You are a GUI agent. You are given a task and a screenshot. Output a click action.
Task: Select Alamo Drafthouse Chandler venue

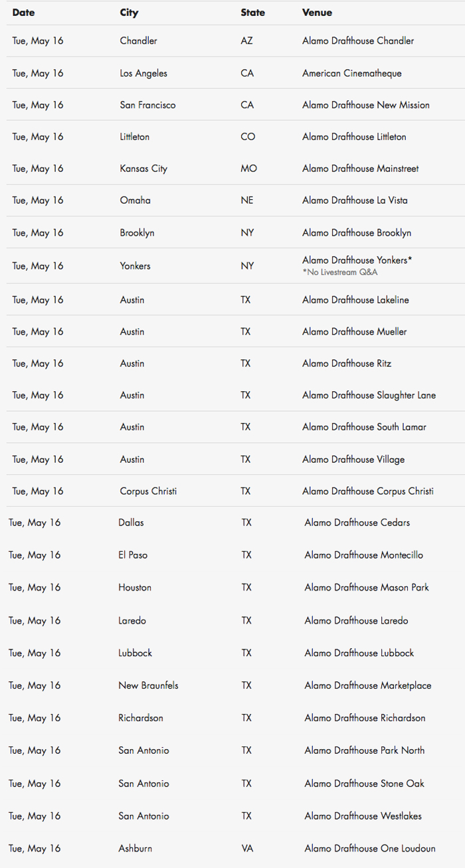(x=358, y=41)
